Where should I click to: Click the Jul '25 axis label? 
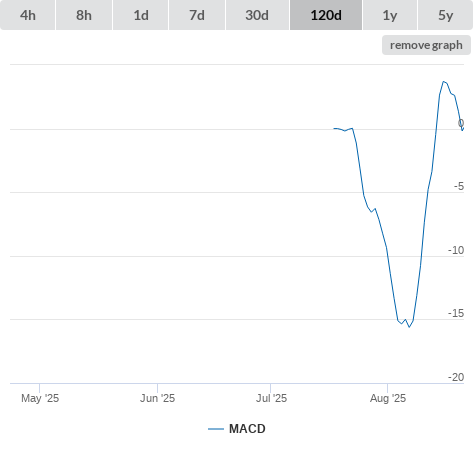pos(271,398)
